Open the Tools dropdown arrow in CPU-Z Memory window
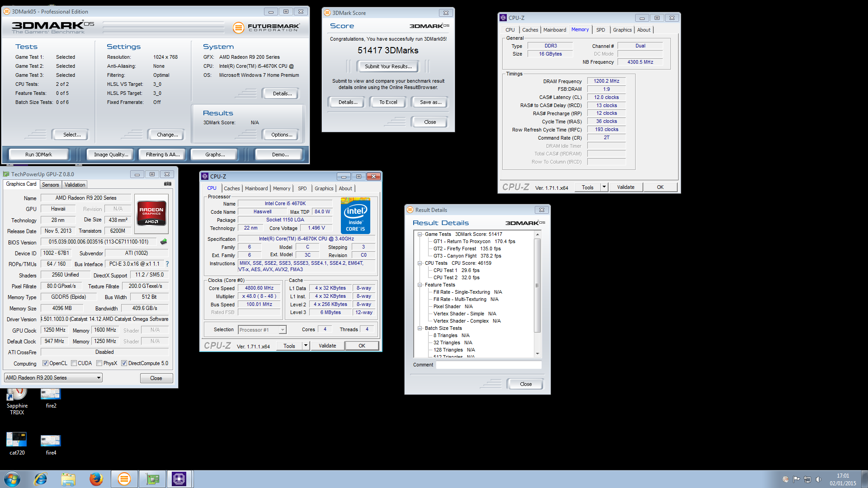Screen dimensions: 868x488 click(x=604, y=187)
